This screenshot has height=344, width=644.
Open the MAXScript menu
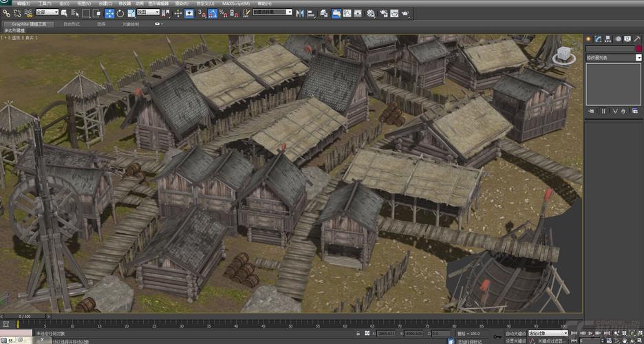point(236,3)
